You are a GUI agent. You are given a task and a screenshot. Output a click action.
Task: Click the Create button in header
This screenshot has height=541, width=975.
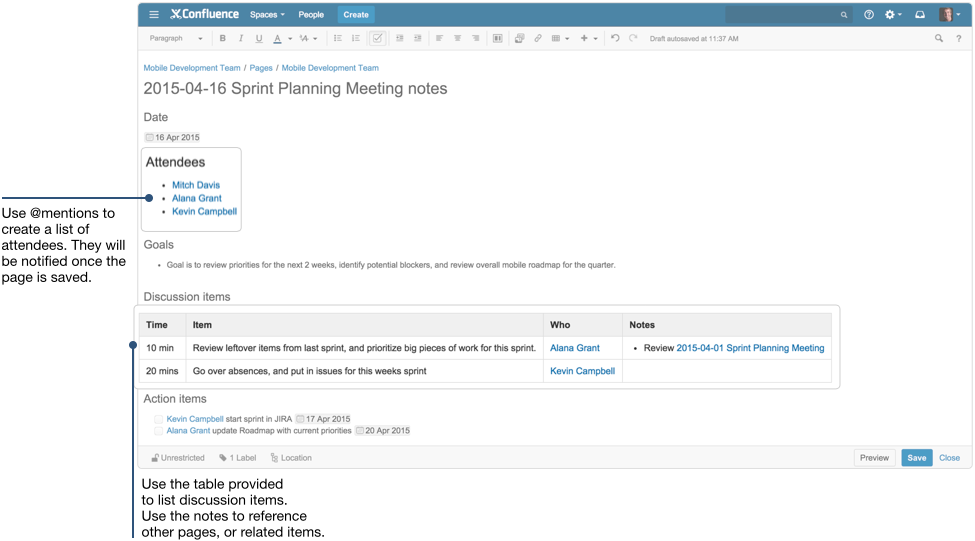(x=356, y=14)
